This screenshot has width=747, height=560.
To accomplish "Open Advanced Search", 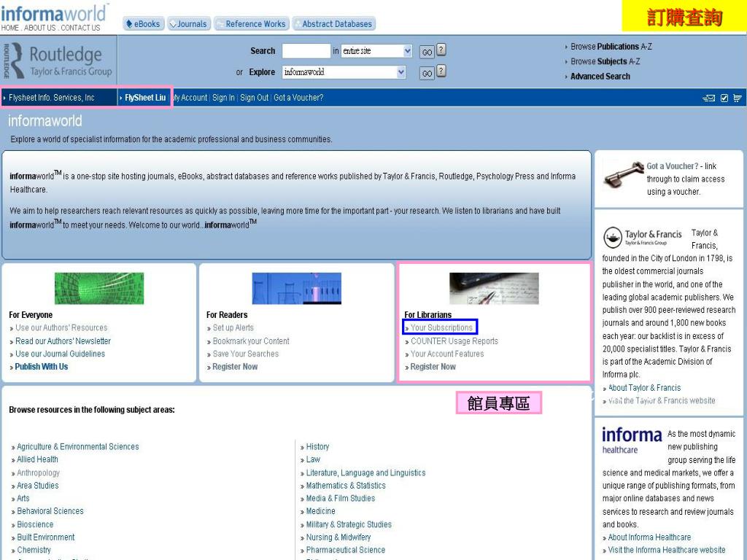I will pyautogui.click(x=600, y=76).
